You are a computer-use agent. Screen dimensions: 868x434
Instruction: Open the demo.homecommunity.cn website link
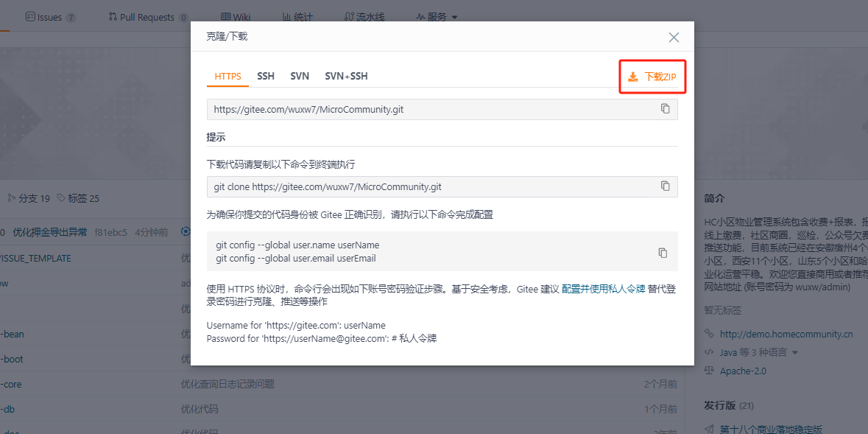pyautogui.click(x=786, y=334)
